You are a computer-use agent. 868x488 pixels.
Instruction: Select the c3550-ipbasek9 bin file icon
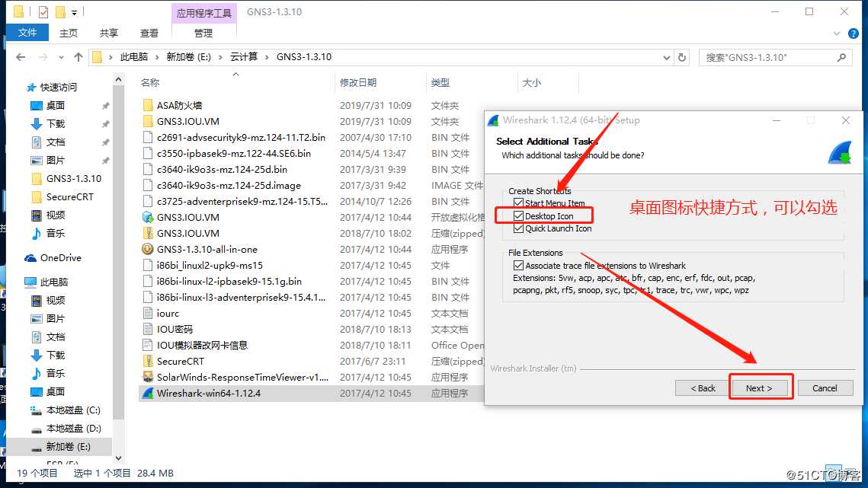[x=148, y=153]
